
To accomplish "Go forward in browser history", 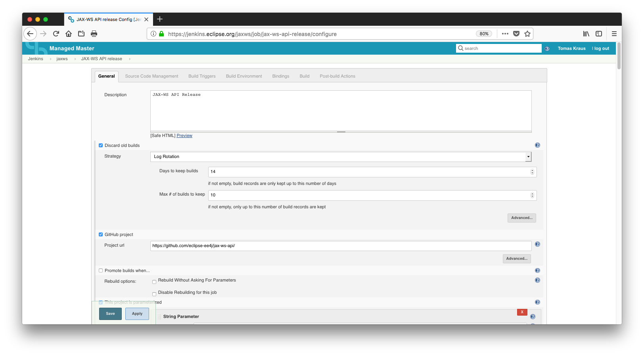I will tap(43, 34).
